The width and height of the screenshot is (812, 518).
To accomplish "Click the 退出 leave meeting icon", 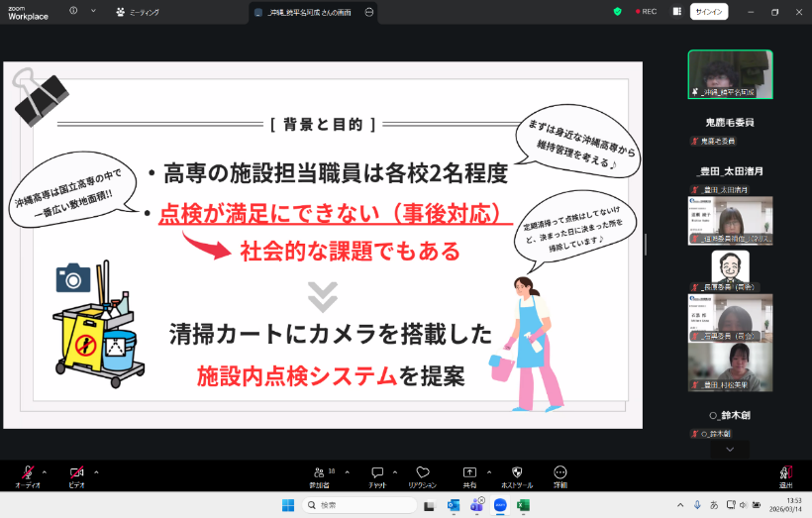I will (785, 473).
